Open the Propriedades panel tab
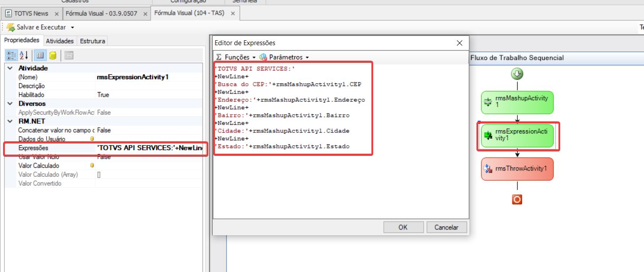644x272 pixels. 22,40
